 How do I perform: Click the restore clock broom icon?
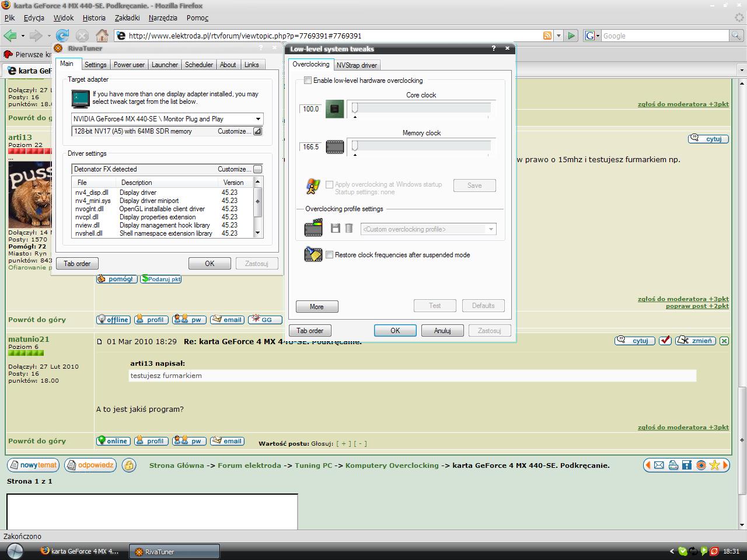[x=313, y=254]
